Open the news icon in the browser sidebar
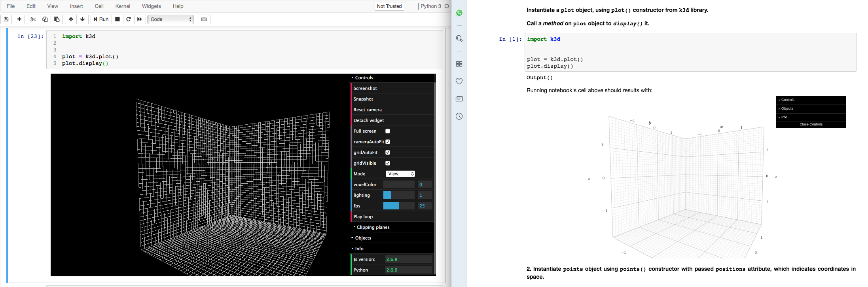This screenshot has height=287, width=868. coord(459,99)
